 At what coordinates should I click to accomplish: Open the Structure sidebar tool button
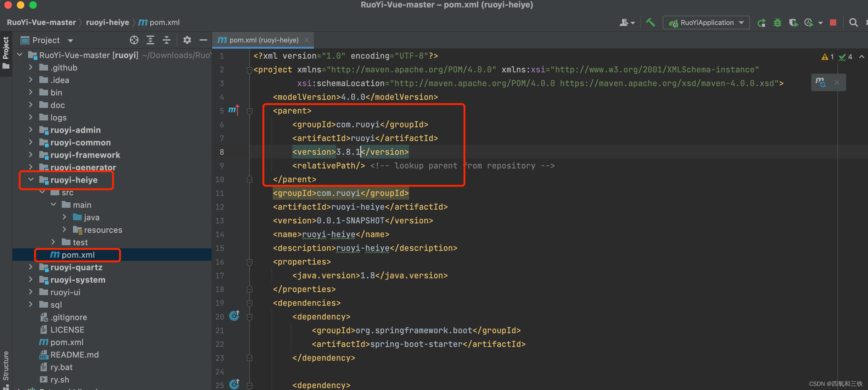(6, 370)
